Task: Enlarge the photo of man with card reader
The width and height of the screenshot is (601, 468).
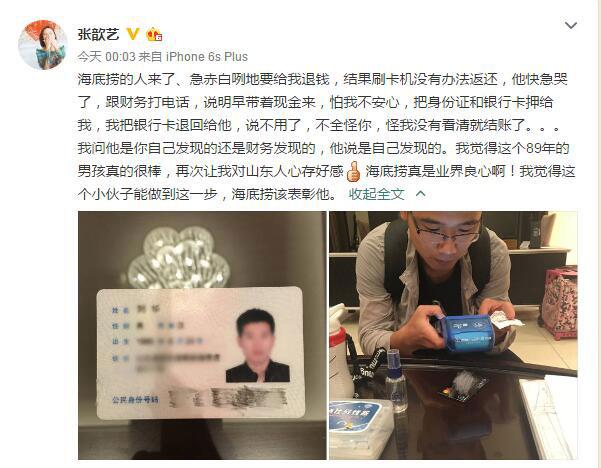Action: click(x=453, y=335)
